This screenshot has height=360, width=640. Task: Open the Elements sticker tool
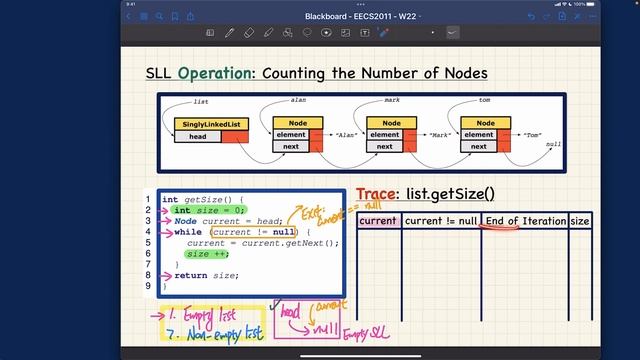[326, 33]
